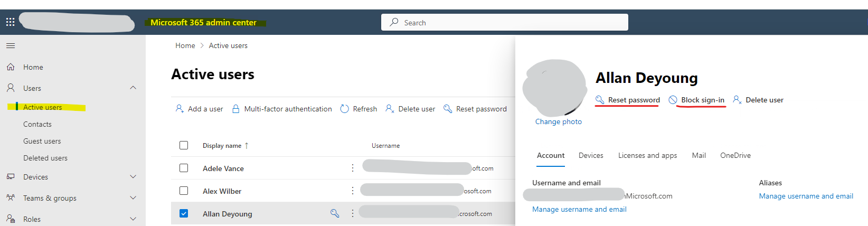Switch to the Devices tab in panel
Image resolution: width=868 pixels, height=226 pixels.
pyautogui.click(x=591, y=155)
